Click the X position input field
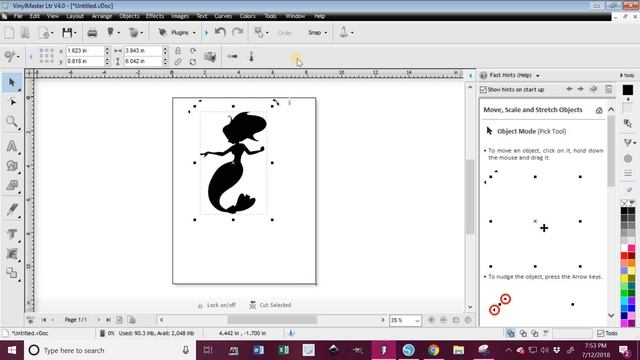 pyautogui.click(x=85, y=51)
